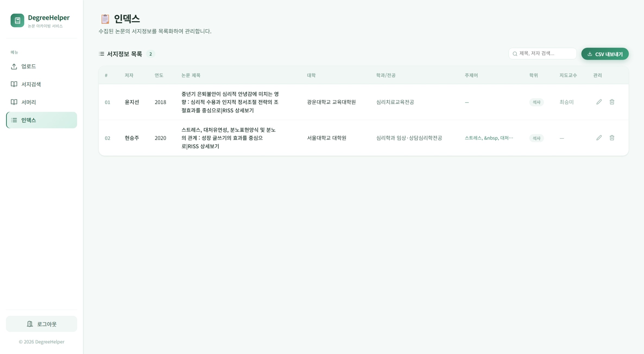The height and width of the screenshot is (354, 644).
Task: Click the clipboard icon beside 인덱스 heading
Action: click(105, 19)
